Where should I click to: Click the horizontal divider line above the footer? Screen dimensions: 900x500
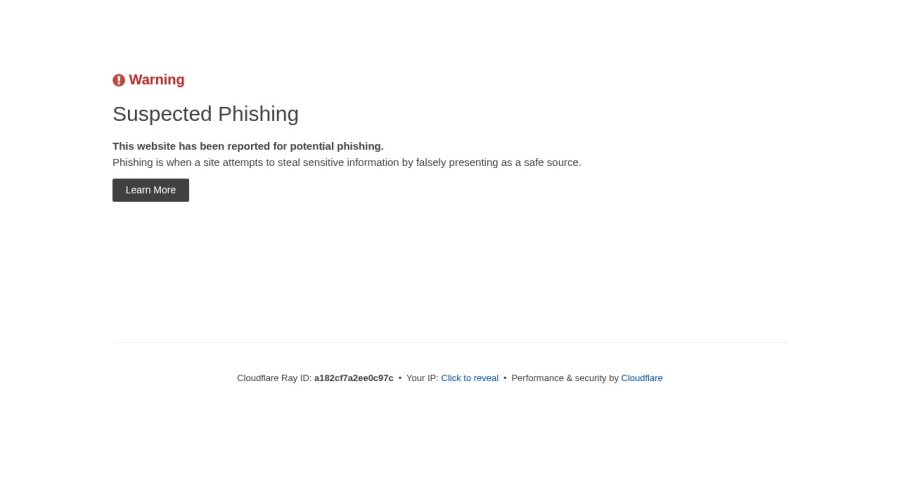tap(450, 343)
